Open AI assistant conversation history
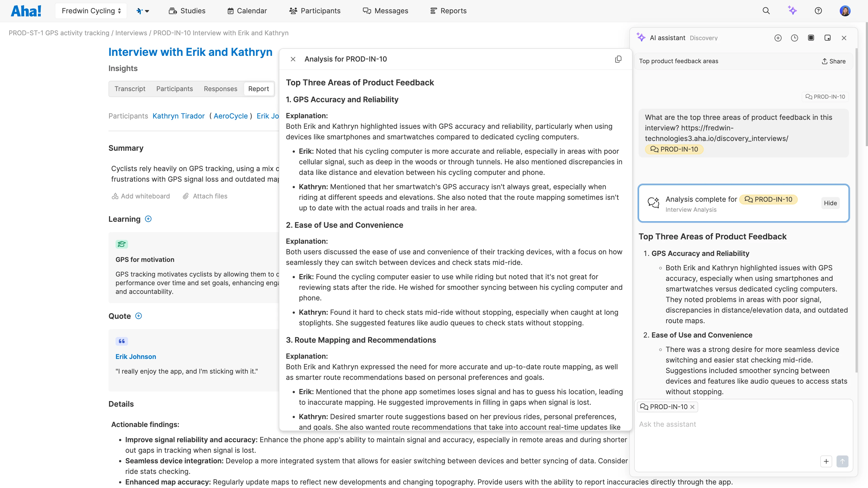 pos(794,38)
